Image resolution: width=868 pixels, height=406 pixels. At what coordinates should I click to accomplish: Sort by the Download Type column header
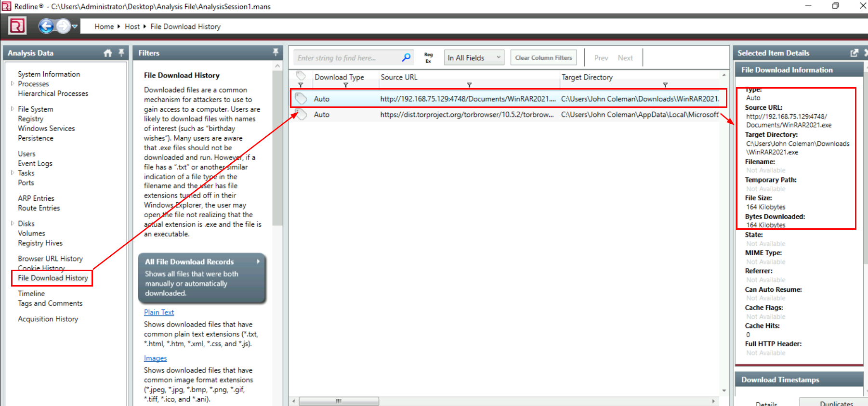[339, 77]
